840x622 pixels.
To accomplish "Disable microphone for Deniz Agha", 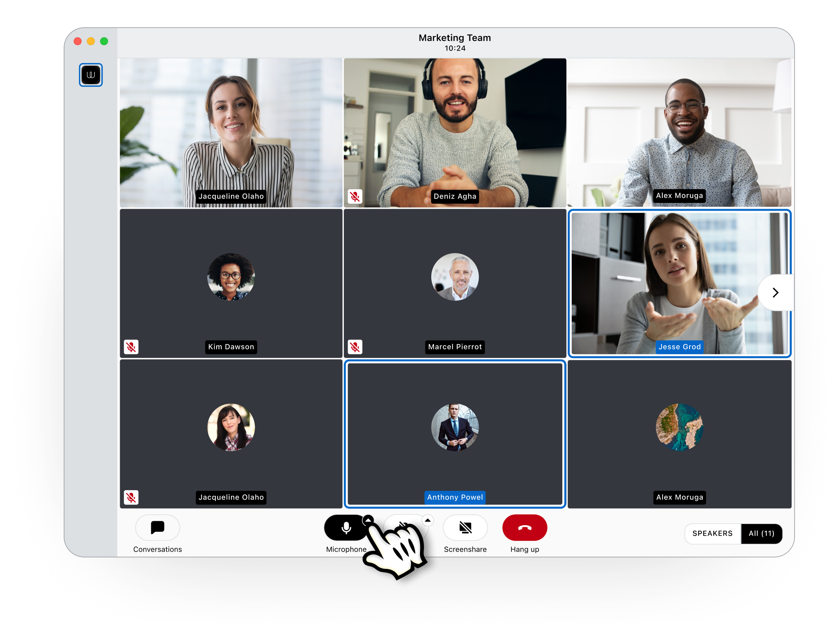I will click(x=355, y=195).
